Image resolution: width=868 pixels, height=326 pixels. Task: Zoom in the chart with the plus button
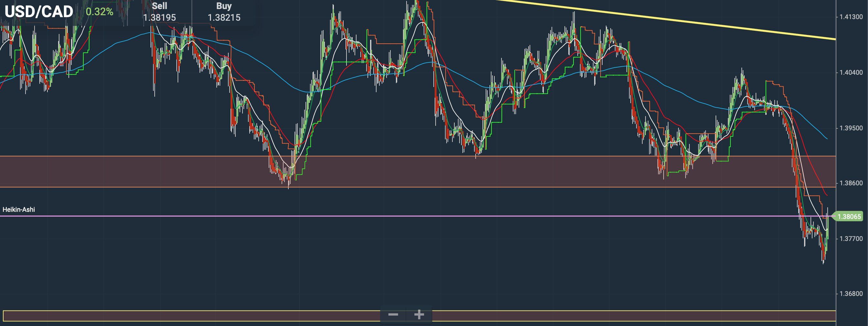click(419, 315)
